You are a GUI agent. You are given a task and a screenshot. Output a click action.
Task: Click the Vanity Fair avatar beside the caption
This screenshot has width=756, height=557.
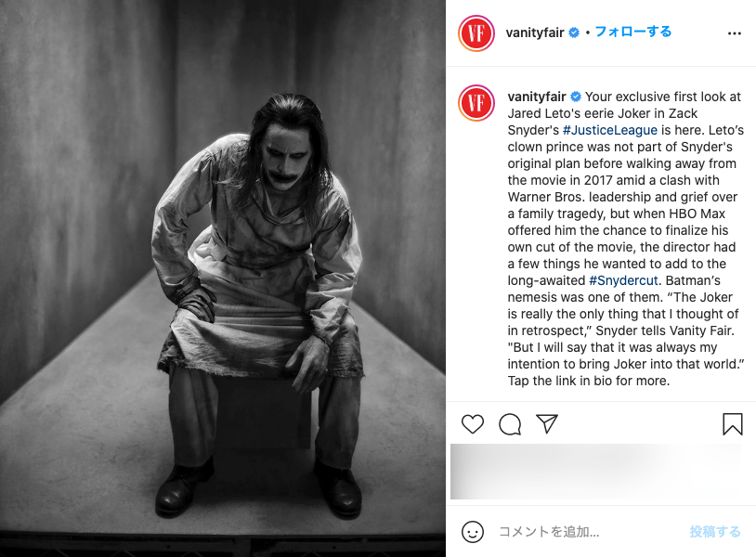pyautogui.click(x=476, y=103)
